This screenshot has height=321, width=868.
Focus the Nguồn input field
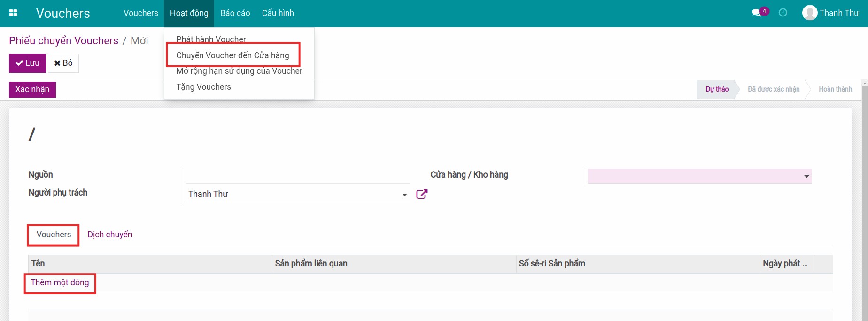(x=298, y=176)
